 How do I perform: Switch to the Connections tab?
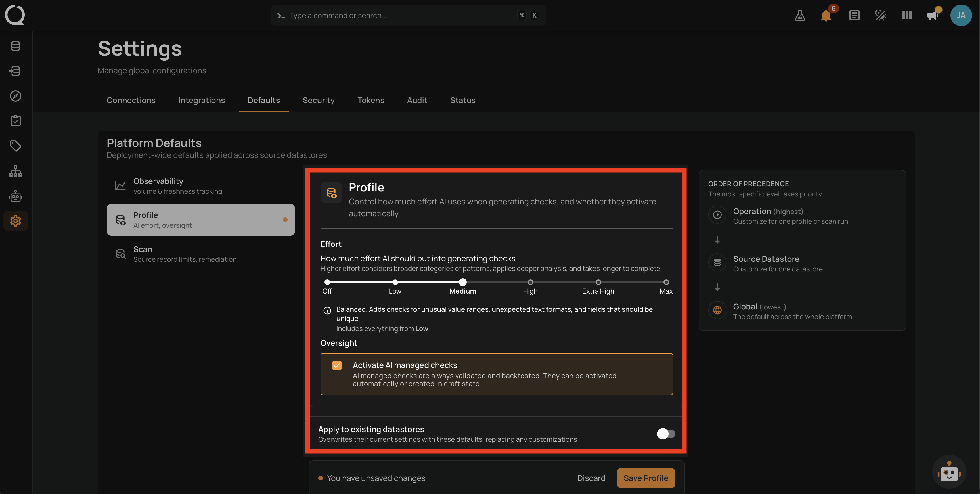click(x=131, y=100)
